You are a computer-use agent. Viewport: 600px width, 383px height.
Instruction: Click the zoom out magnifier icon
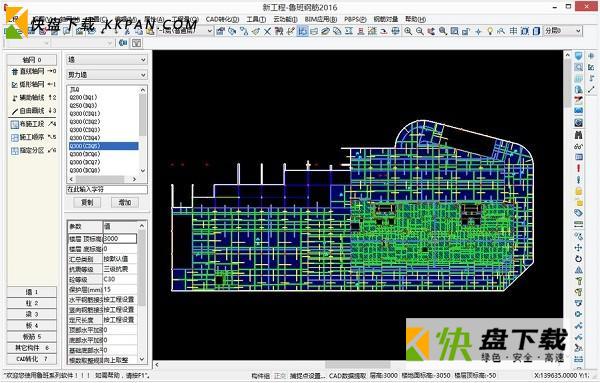pos(420,31)
